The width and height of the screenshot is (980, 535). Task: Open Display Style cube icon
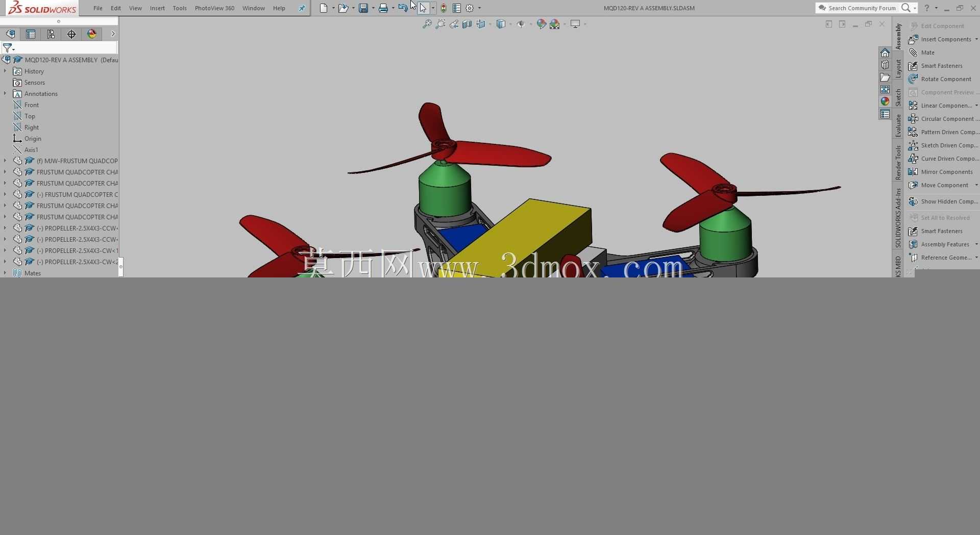point(501,24)
